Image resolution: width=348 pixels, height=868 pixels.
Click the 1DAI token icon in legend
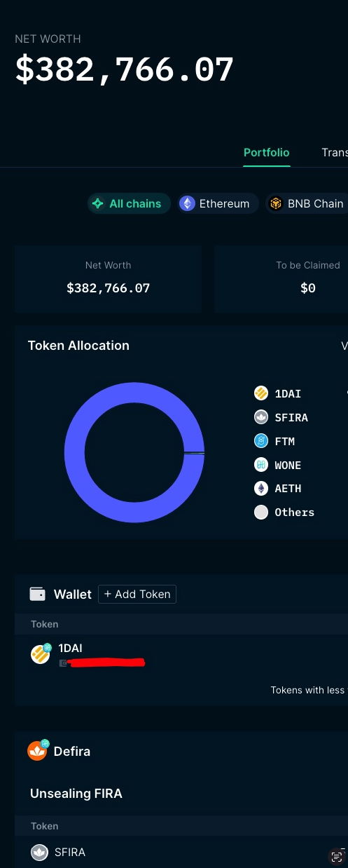coord(261,393)
